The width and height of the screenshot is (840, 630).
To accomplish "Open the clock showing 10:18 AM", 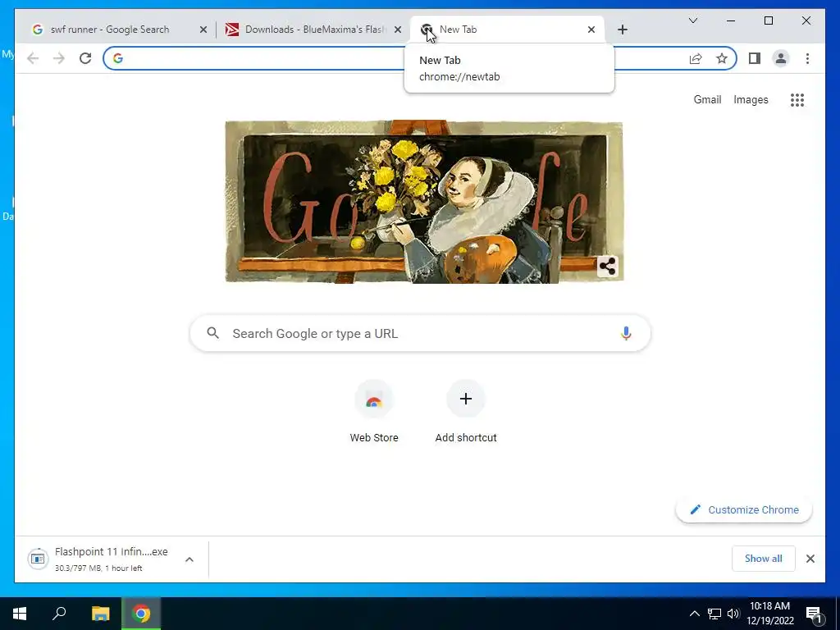I will [769, 614].
